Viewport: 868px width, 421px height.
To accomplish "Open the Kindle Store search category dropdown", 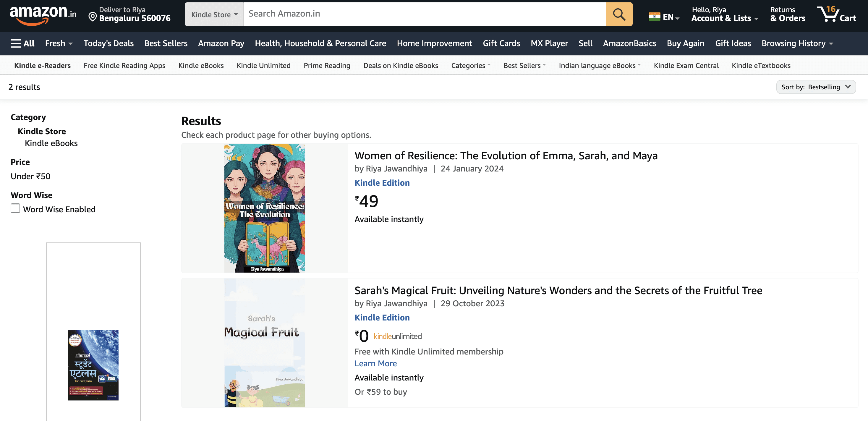I will (214, 14).
